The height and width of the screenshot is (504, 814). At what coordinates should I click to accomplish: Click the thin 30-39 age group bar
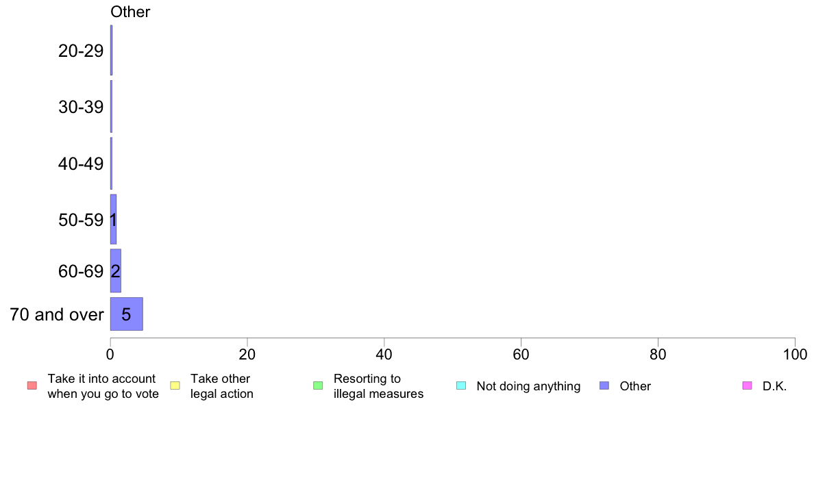[111, 106]
